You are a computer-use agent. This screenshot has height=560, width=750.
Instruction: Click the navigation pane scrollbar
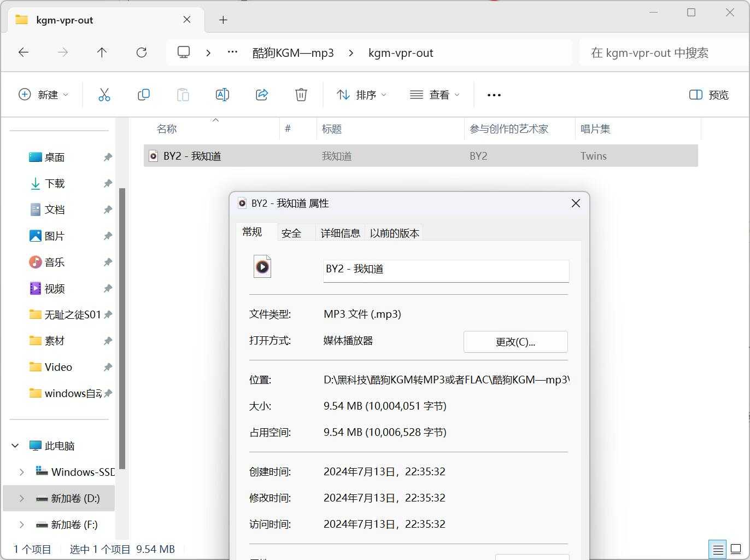[x=122, y=328]
